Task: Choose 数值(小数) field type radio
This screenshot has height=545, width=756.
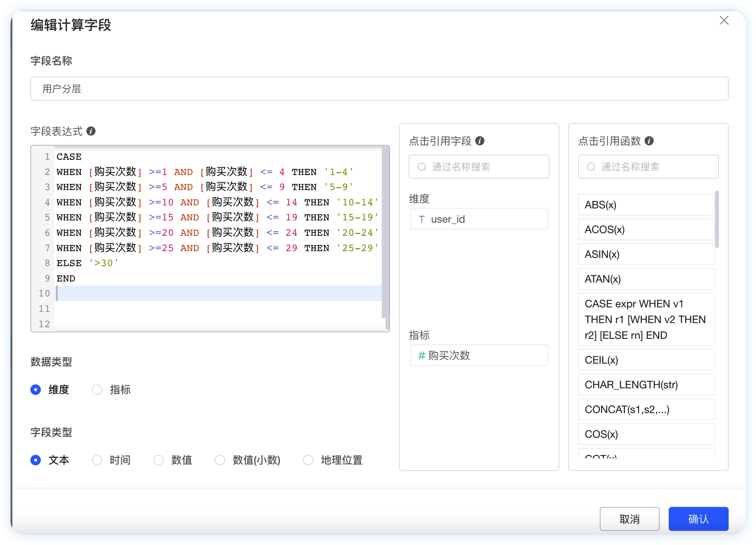Action: point(220,460)
